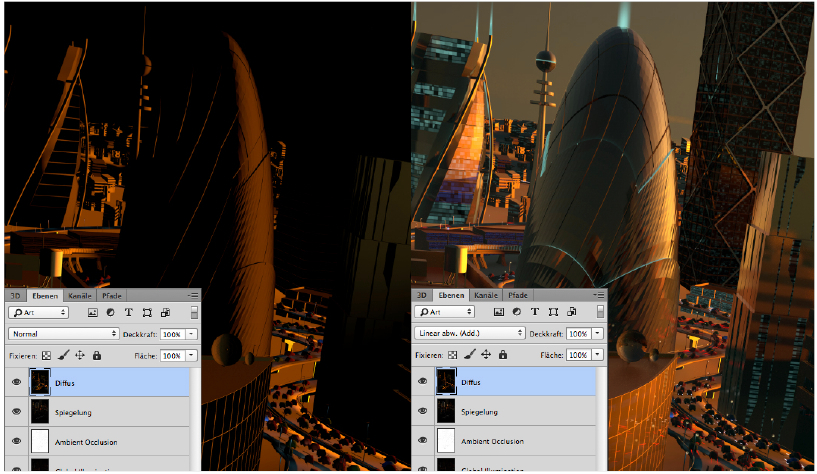Switch to Kanäle tab in right panel
The image size is (817, 474).
486,295
